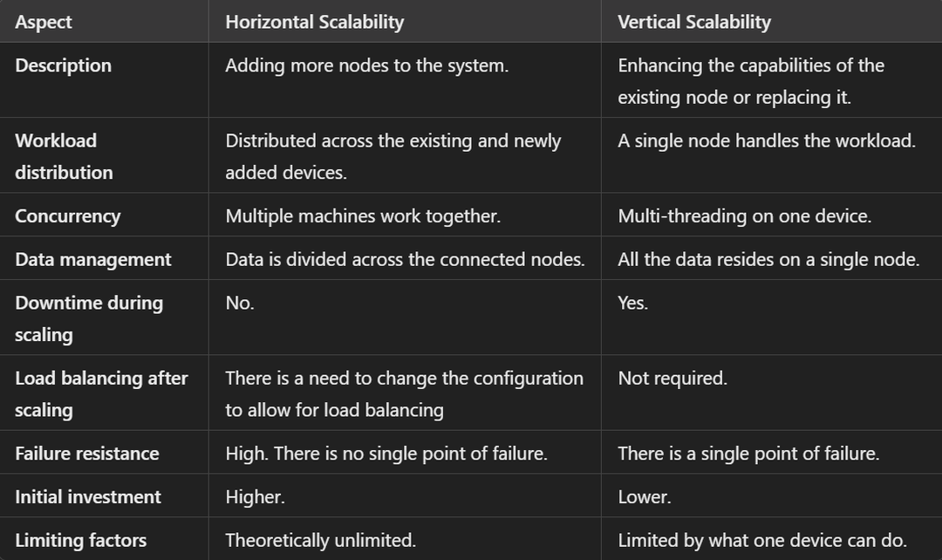Select the Failure resistance row label
The image size is (942, 560).
pos(86,454)
